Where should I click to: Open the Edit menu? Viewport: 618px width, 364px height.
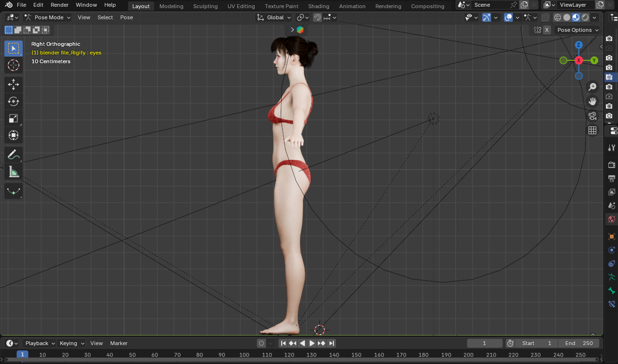pos(38,5)
